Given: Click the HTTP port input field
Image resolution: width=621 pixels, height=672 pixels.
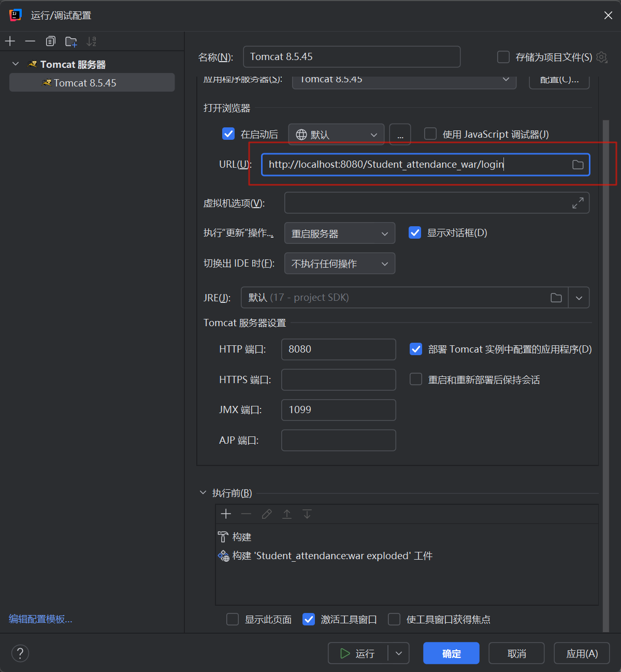Looking at the screenshot, I should pyautogui.click(x=338, y=349).
